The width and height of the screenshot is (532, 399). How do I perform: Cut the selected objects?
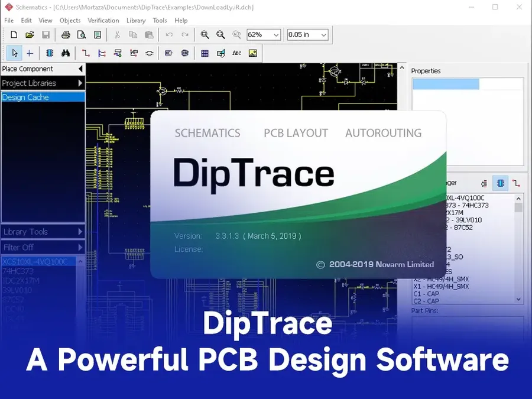[x=117, y=35]
